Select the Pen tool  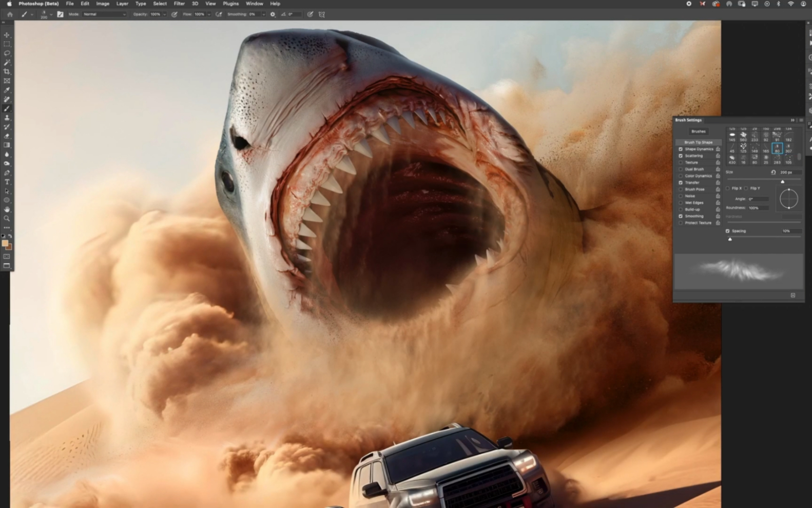7,173
